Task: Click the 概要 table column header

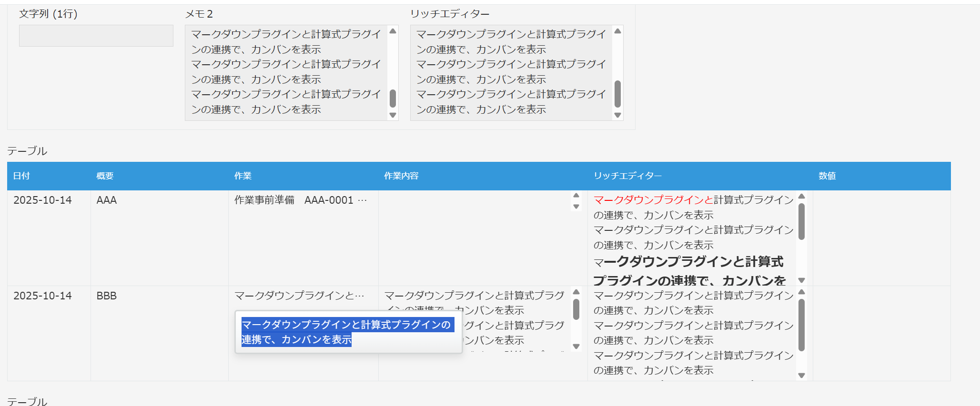Action: pyautogui.click(x=105, y=176)
